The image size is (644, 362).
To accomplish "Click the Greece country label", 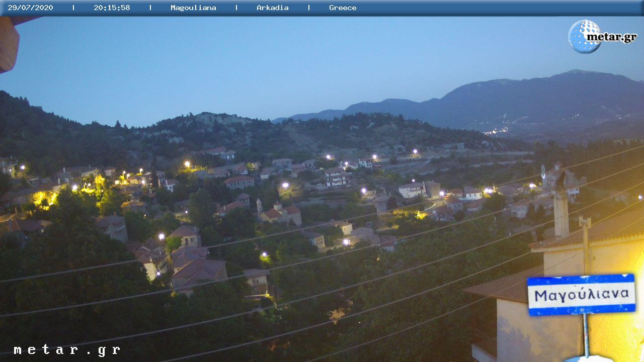I will (x=343, y=8).
